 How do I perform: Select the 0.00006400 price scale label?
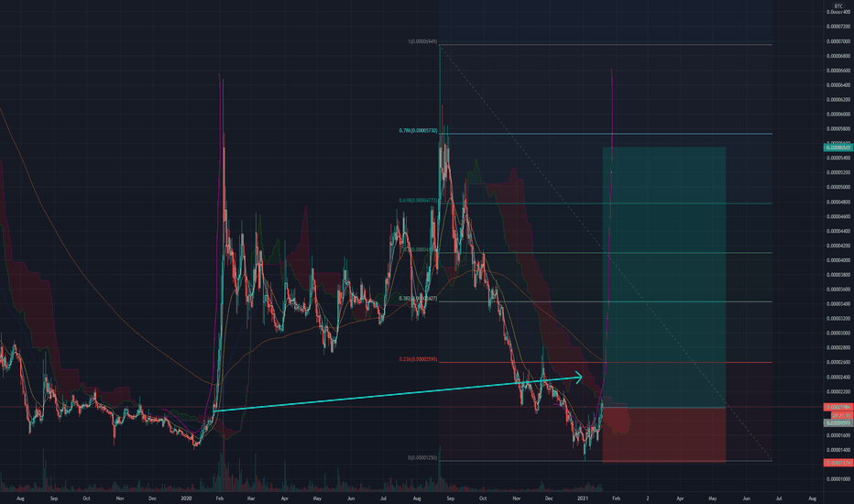click(838, 85)
